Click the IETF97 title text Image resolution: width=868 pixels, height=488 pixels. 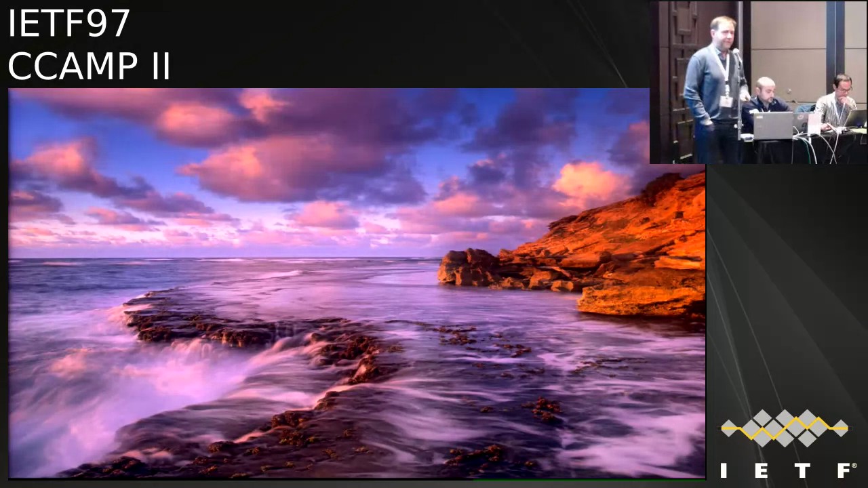68,24
